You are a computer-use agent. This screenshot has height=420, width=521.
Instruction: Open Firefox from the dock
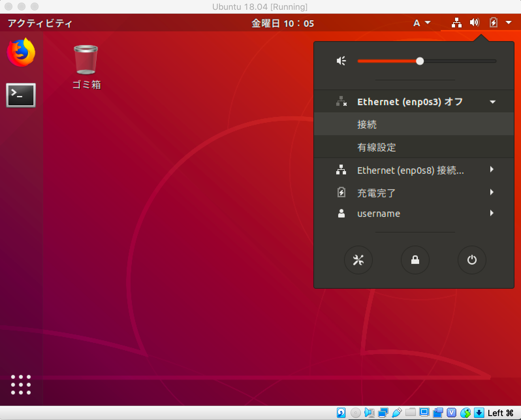21,52
